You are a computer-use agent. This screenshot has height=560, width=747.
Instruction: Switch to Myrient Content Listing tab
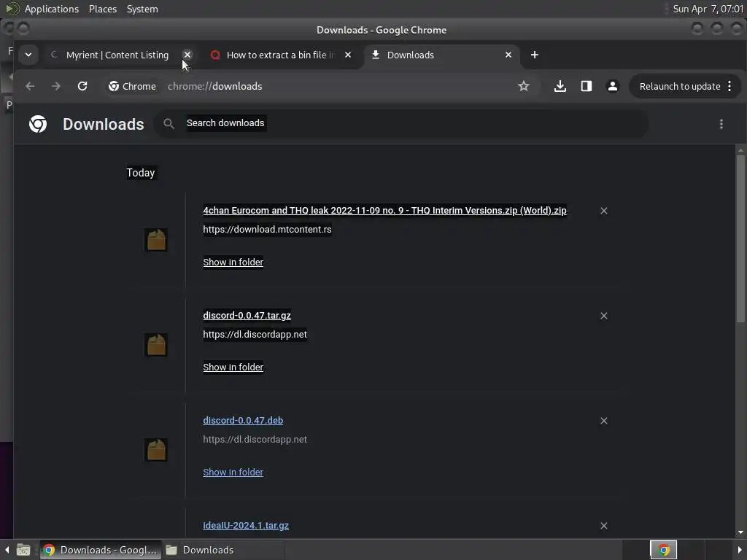(x=117, y=55)
